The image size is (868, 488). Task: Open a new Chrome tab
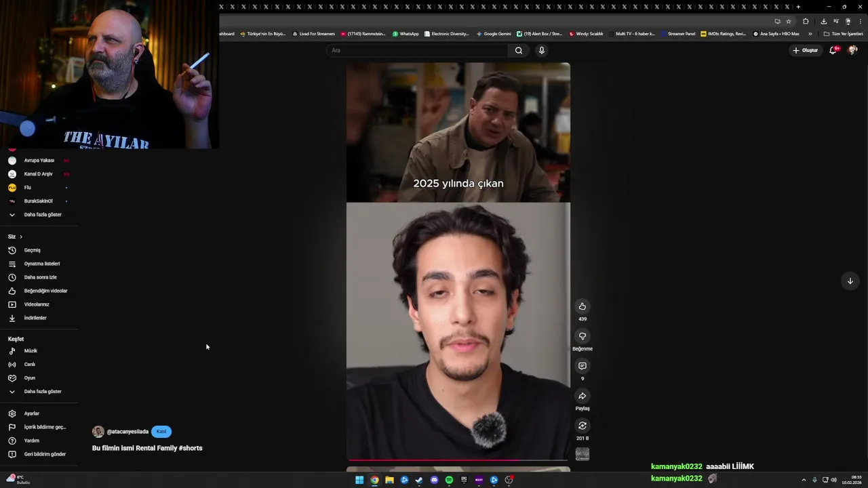(798, 7)
